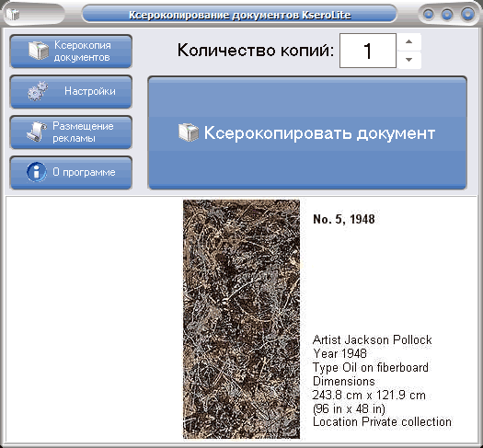Click the '243.8 cm x 121.9 cm' text
The image size is (483, 448).
[369, 395]
